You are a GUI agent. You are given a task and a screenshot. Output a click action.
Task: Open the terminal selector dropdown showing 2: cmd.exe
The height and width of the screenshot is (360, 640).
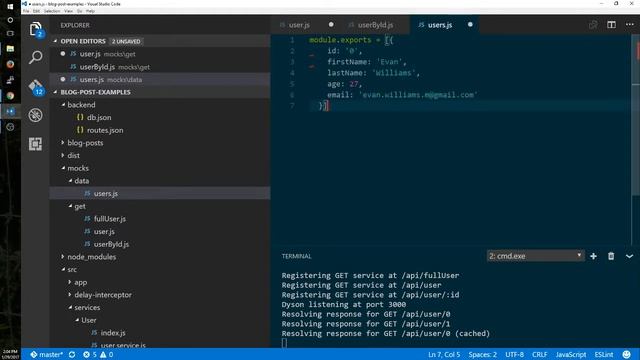pyautogui.click(x=535, y=256)
